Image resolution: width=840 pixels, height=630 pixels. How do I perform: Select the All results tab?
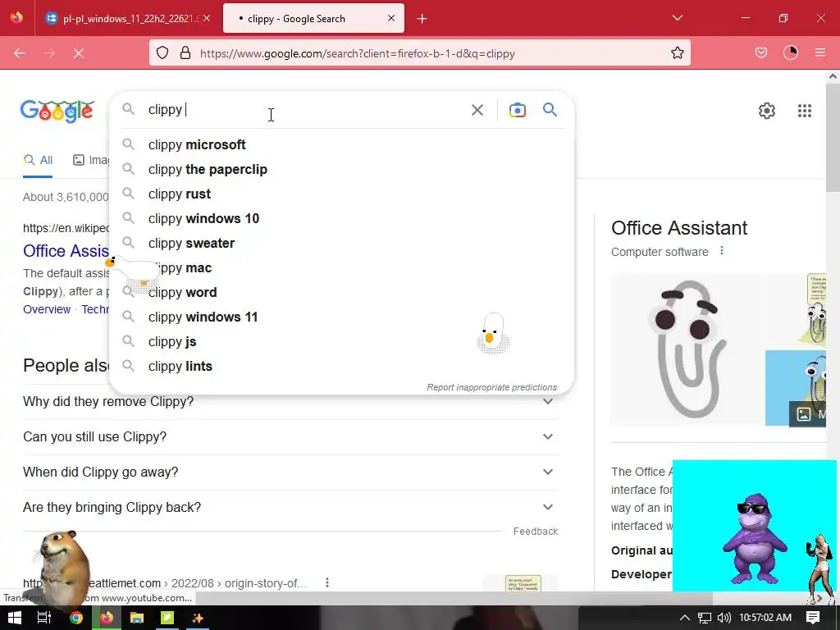pyautogui.click(x=38, y=160)
